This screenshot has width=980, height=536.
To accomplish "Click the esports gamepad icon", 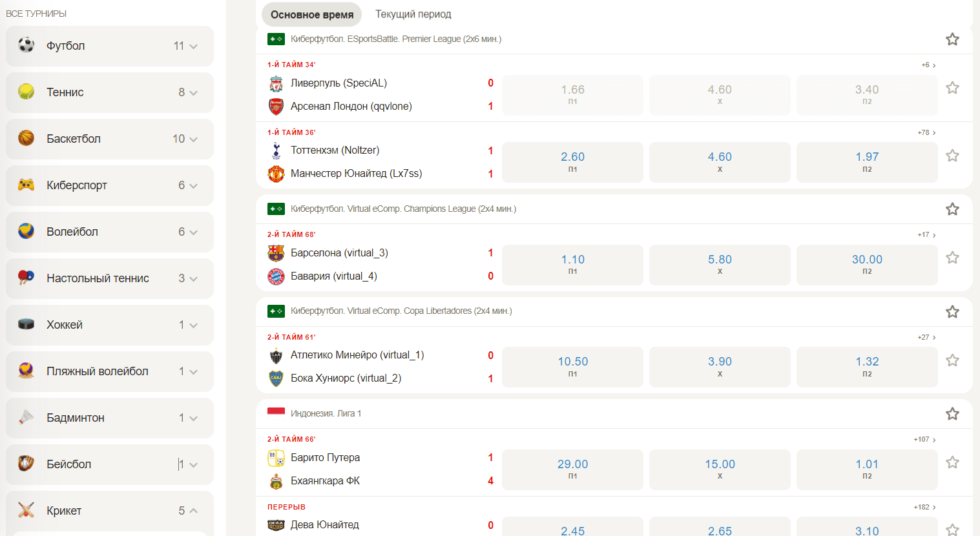I will coord(26,185).
